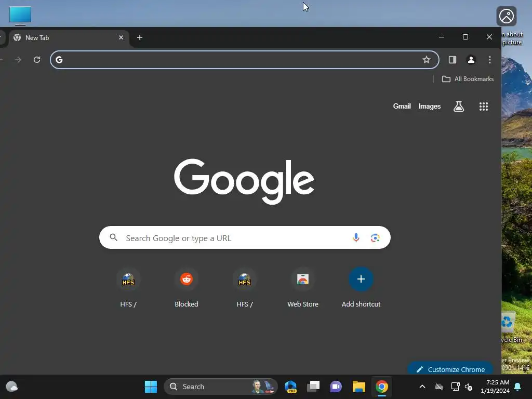Open the Windows Start menu
Screen dimensions: 532x399
point(151,387)
